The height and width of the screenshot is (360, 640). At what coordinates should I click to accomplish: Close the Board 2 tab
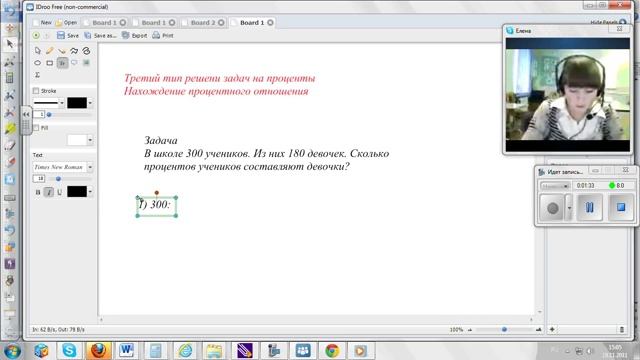pos(221,22)
